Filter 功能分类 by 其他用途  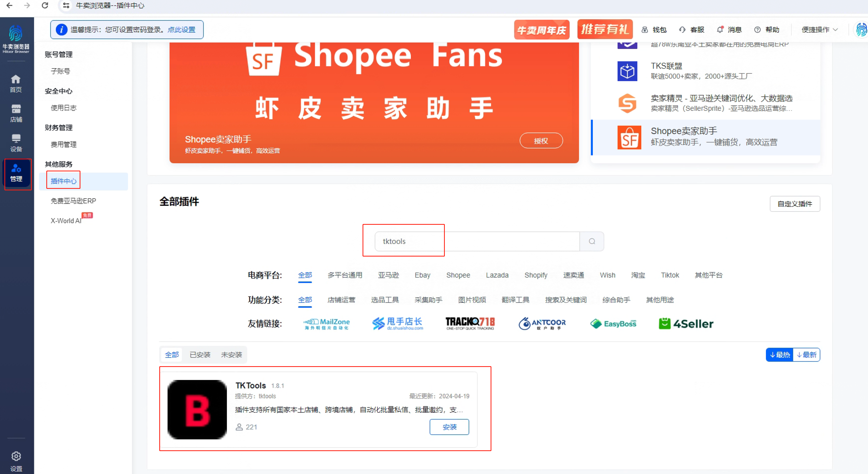(660, 300)
